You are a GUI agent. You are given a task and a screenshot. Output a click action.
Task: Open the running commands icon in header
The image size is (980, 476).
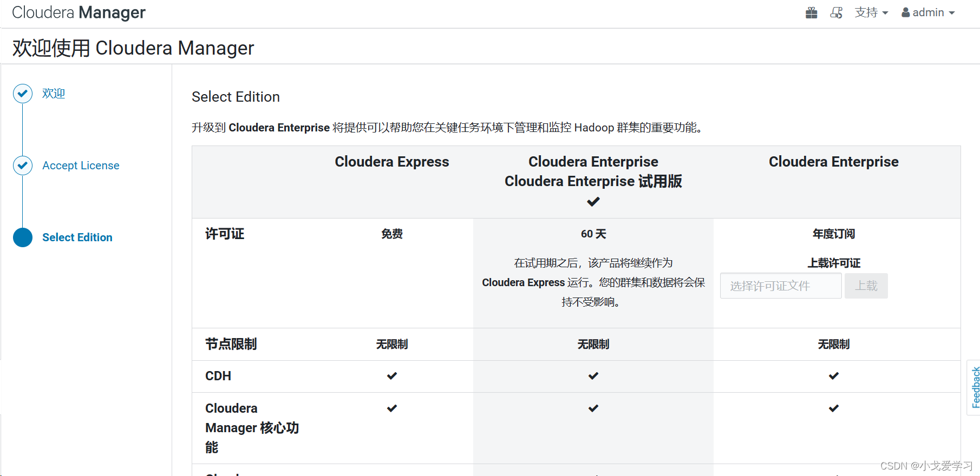(x=837, y=12)
